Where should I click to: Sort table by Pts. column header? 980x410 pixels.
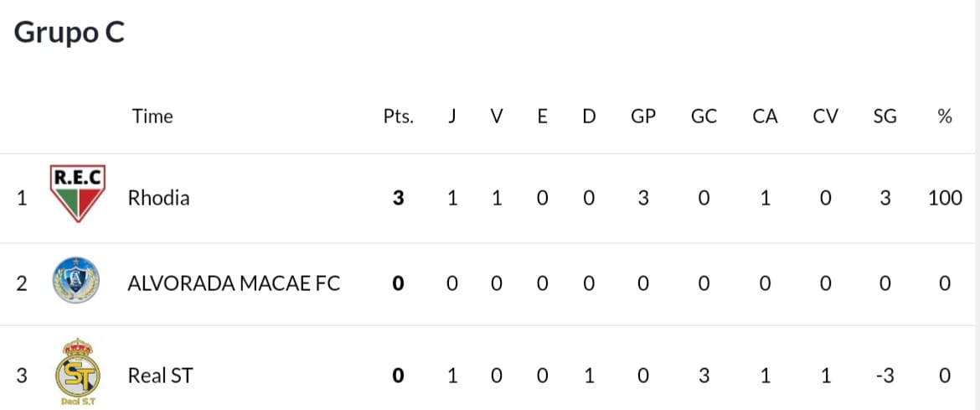(399, 117)
